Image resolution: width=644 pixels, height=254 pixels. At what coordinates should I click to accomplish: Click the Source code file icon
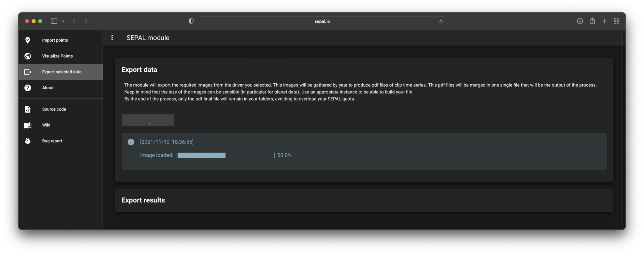[28, 109]
